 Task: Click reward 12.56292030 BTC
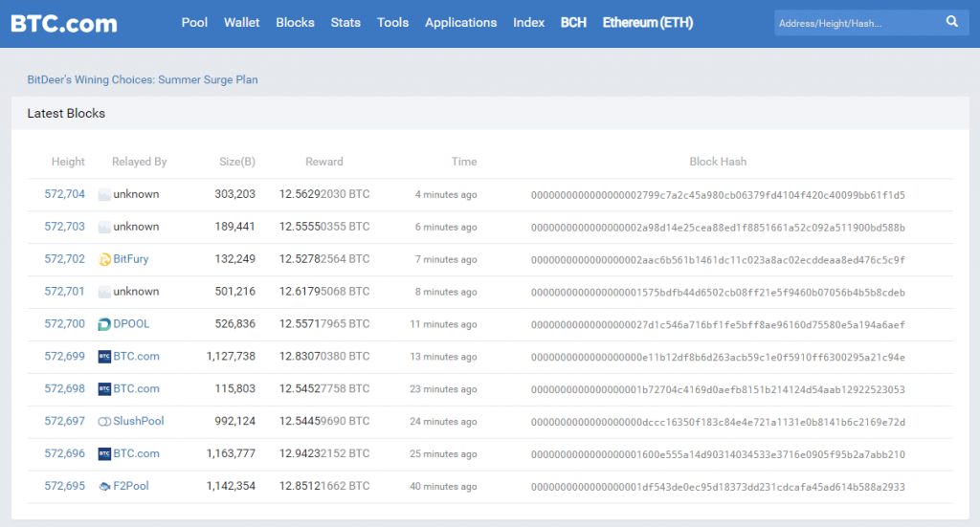point(323,194)
